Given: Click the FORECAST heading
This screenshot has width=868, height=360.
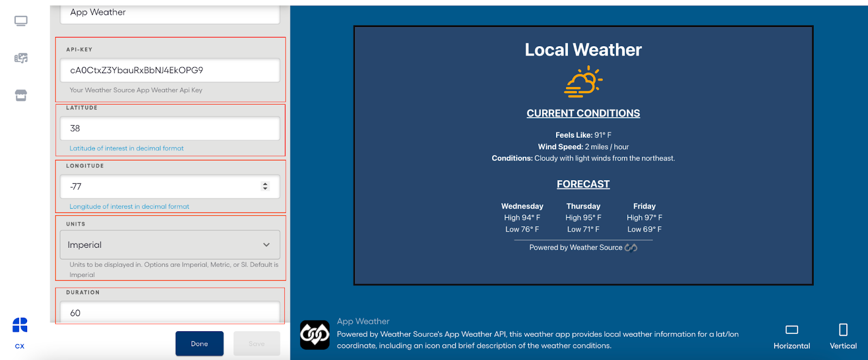Looking at the screenshot, I should tap(583, 184).
